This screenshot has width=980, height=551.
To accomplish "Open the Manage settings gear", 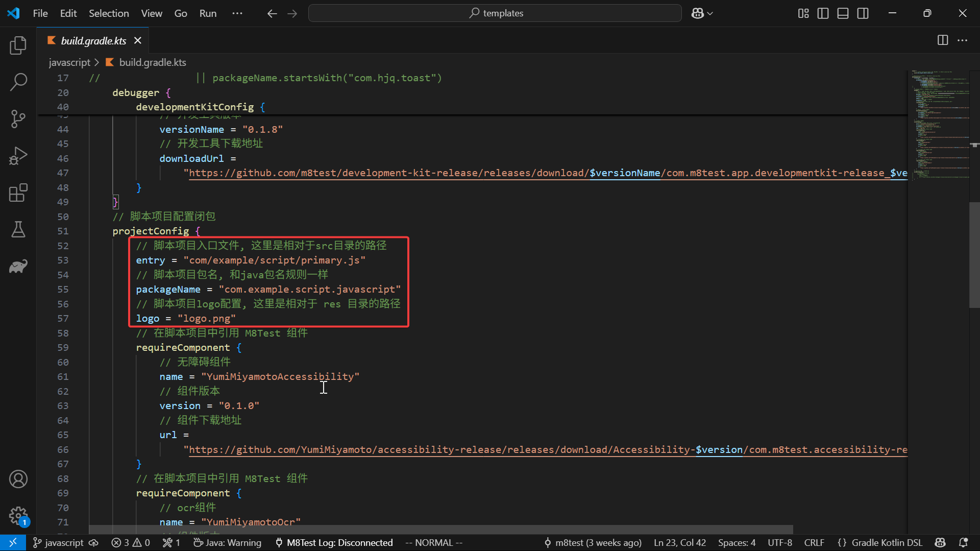I will [x=18, y=516].
